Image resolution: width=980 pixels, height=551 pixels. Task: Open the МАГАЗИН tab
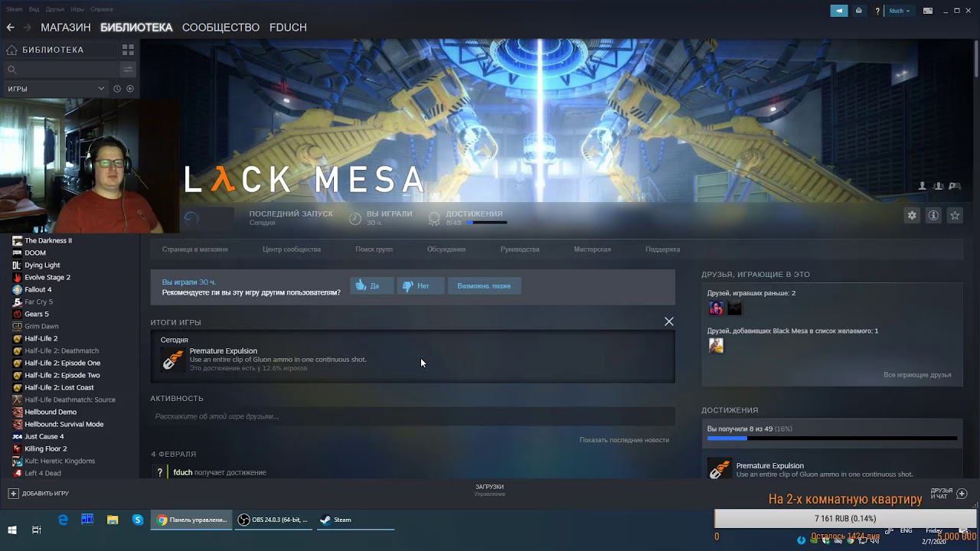tap(66, 27)
